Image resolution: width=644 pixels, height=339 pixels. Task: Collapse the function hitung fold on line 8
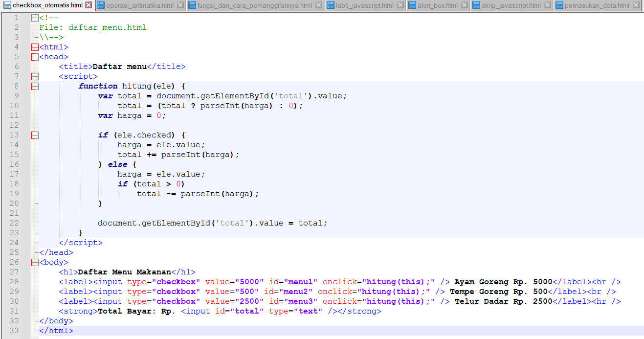(34, 86)
